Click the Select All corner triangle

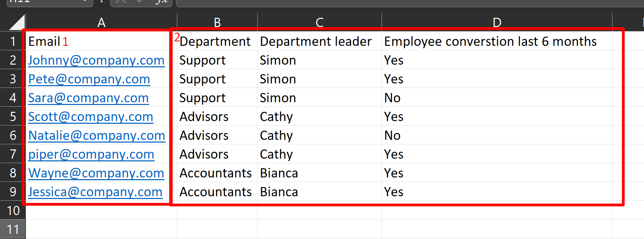coord(17,22)
